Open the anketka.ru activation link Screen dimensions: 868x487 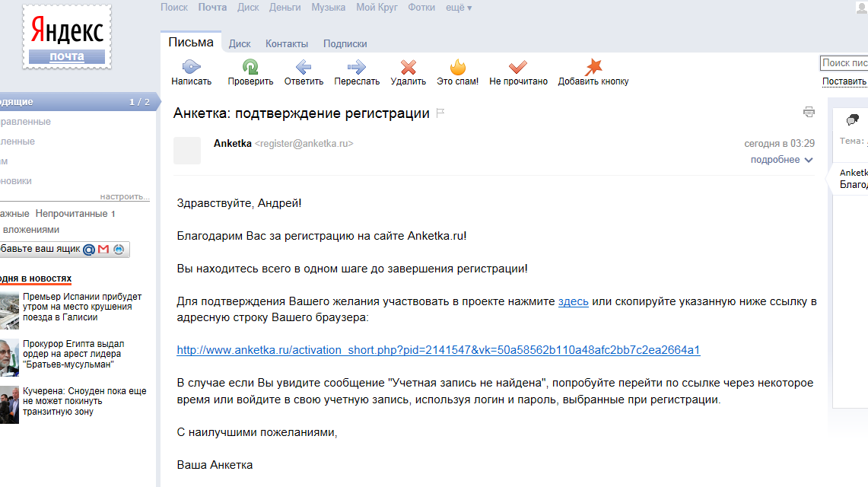coord(437,350)
